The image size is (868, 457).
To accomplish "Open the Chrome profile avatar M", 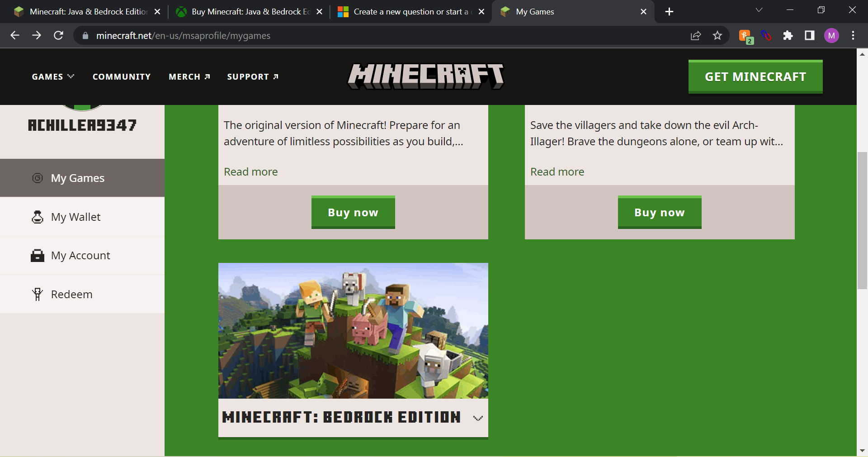I will (x=831, y=36).
